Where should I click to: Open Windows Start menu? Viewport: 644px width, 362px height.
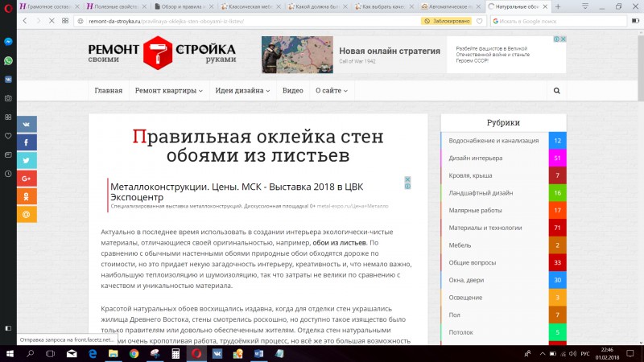point(10,353)
